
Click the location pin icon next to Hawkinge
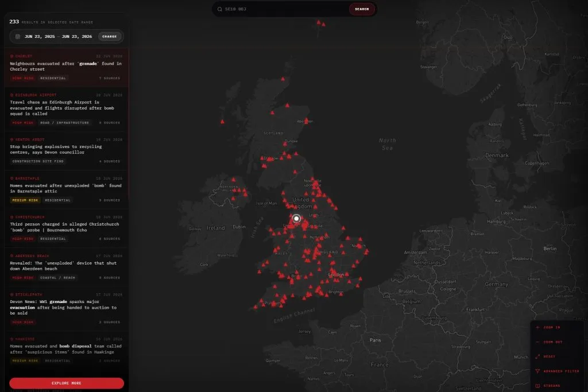[12, 339]
